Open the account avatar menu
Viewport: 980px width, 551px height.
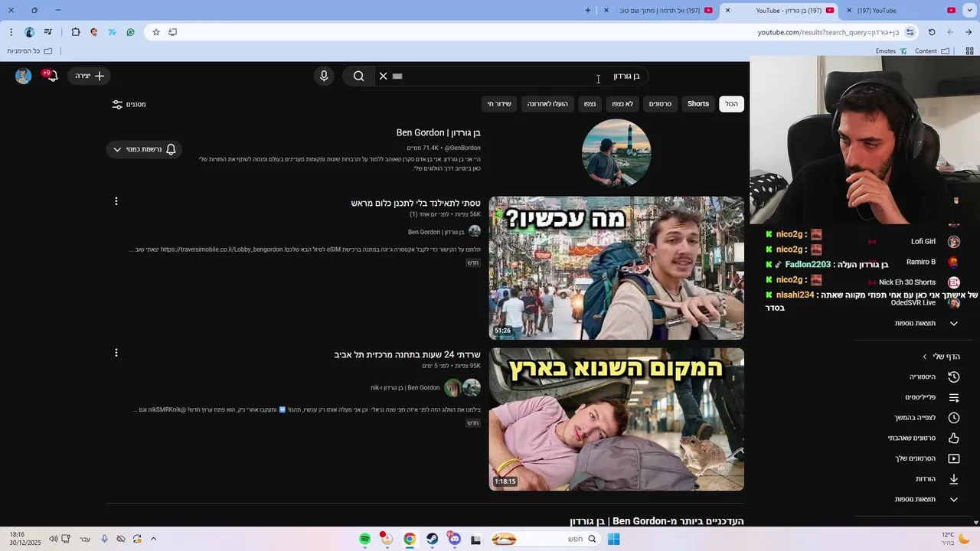click(x=24, y=76)
